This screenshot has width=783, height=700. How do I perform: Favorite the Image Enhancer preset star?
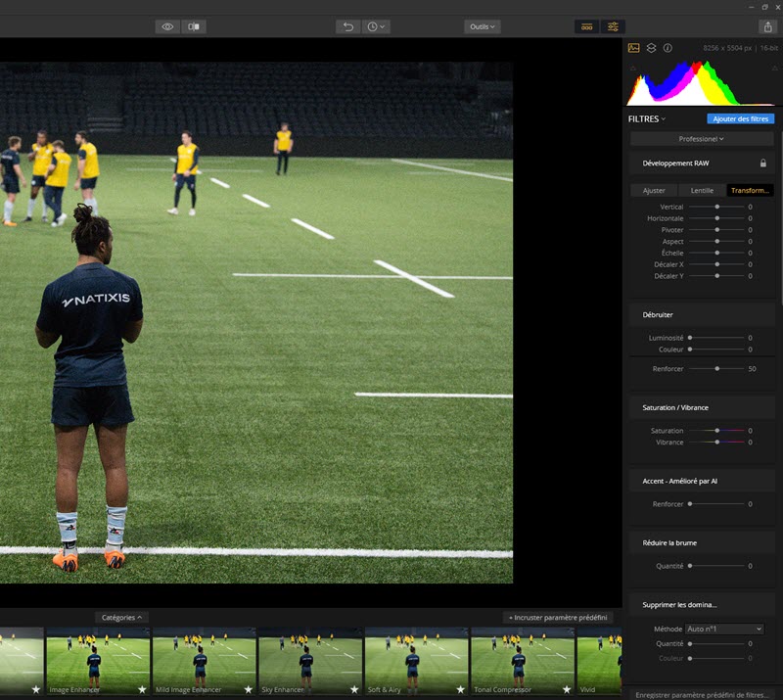[142, 689]
